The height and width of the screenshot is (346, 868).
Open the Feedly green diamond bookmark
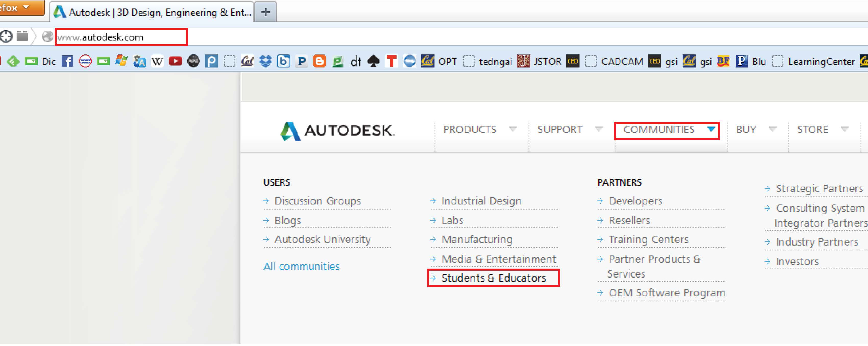pos(13,62)
